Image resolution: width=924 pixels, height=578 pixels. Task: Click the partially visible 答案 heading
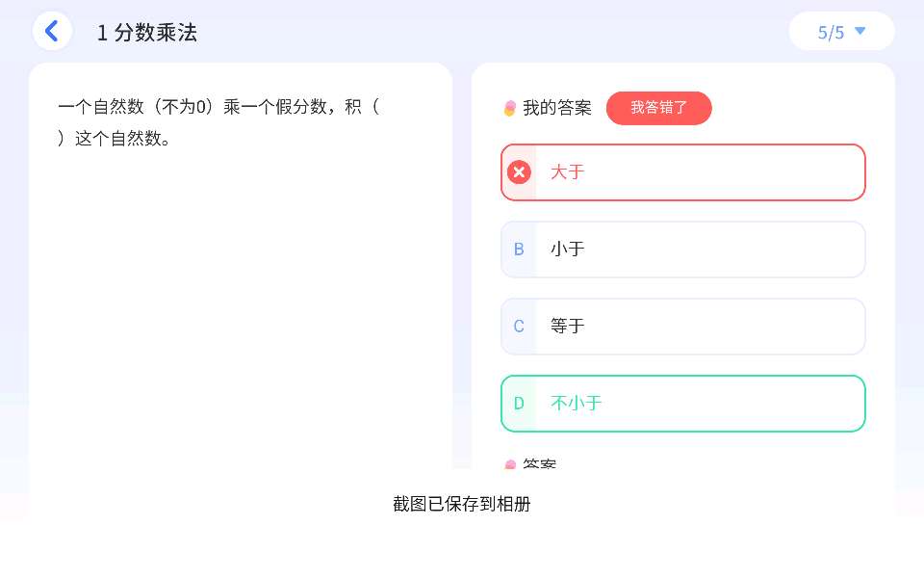tap(540, 464)
